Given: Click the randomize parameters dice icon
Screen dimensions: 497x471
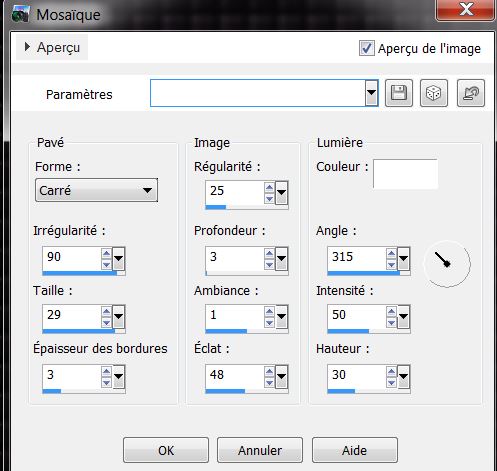Looking at the screenshot, I should 434,93.
